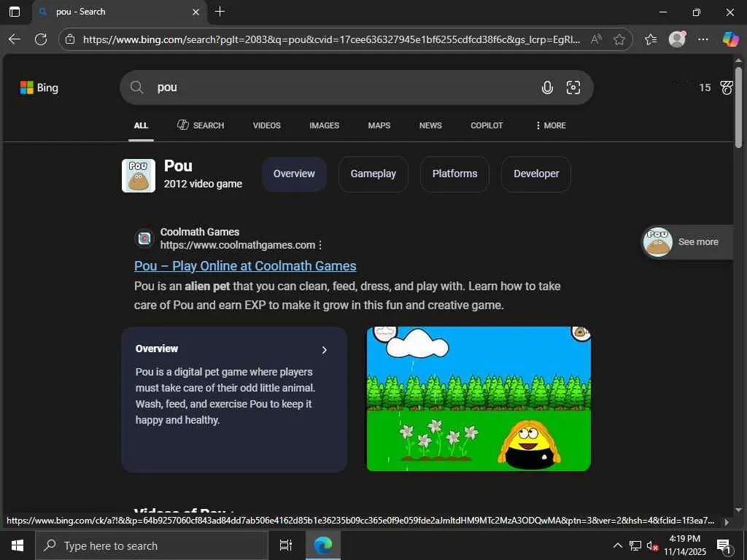Open the notification center icon
This screenshot has width=747, height=560.
tap(724, 546)
